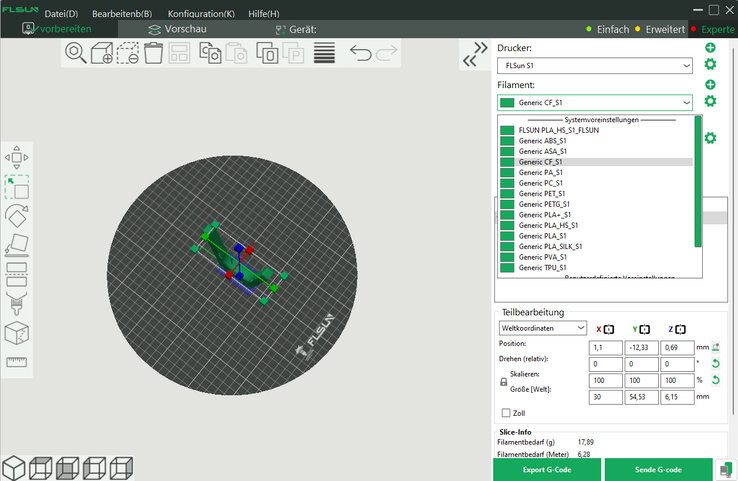This screenshot has height=481, width=738.
Task: Activate the Rotate tool
Action: click(x=17, y=215)
